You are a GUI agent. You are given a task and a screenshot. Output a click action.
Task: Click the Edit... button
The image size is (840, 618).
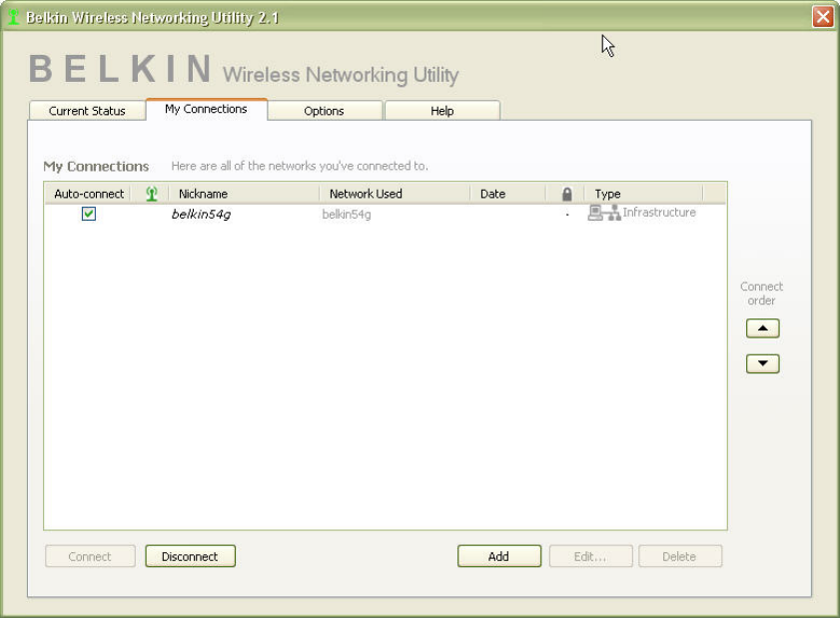pos(590,556)
